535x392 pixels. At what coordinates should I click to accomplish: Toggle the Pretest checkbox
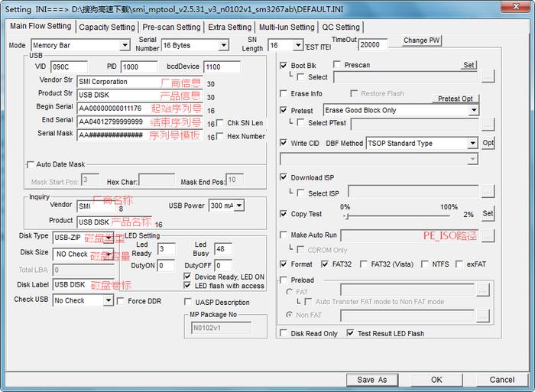[284, 110]
